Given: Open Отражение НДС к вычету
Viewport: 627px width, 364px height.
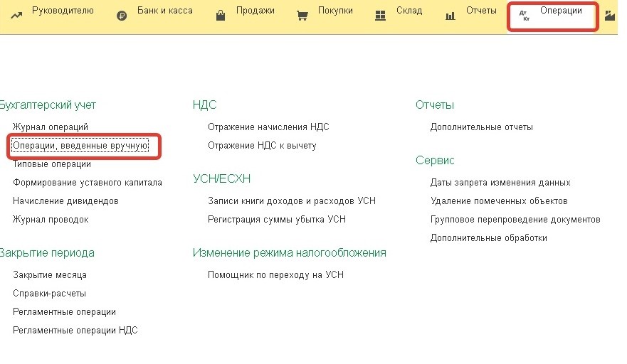Looking at the screenshot, I should click(262, 146).
